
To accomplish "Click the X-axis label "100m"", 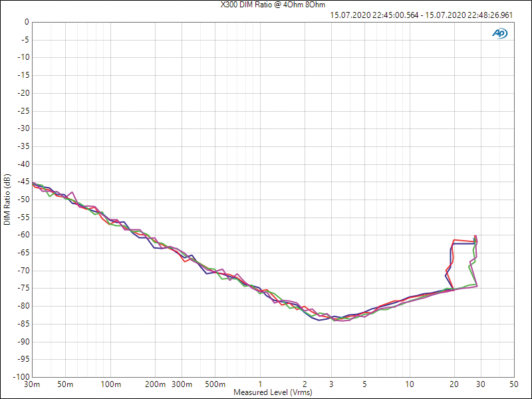I will pyautogui.click(x=110, y=384).
